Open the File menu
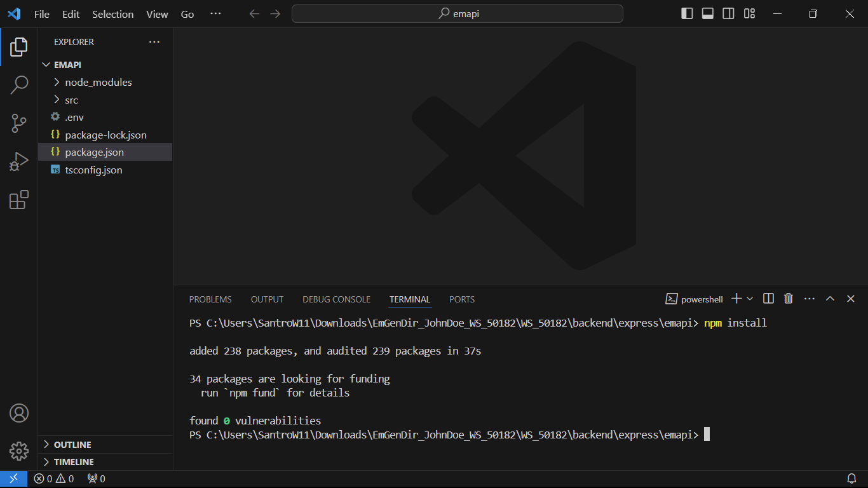The width and height of the screenshot is (868, 488). [x=42, y=14]
